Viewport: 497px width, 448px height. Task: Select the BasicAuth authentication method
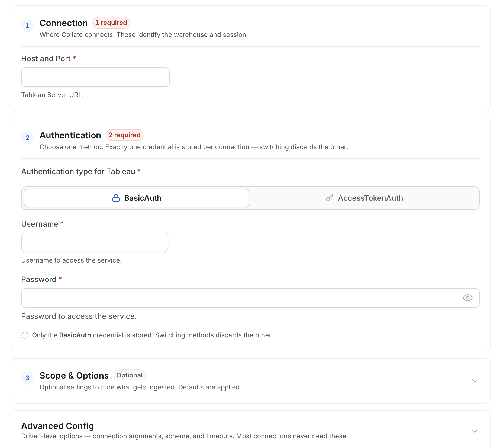pos(137,198)
